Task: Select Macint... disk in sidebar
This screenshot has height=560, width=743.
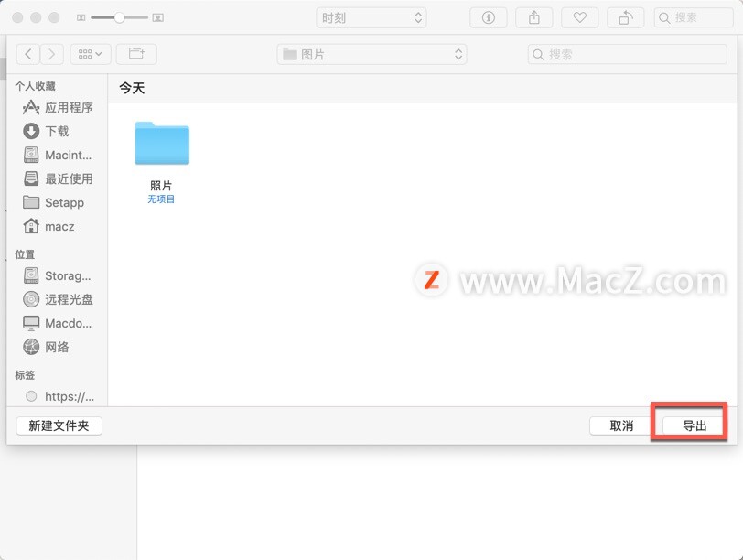Action: click(x=58, y=155)
